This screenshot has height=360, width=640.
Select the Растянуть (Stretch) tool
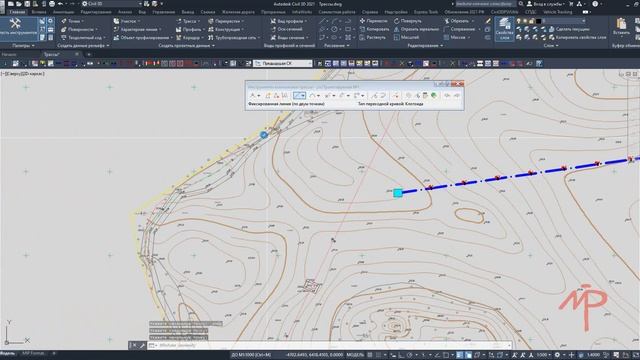[373, 38]
